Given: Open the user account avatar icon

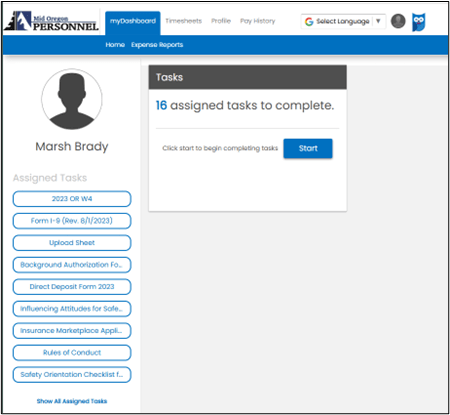Looking at the screenshot, I should click(398, 21).
